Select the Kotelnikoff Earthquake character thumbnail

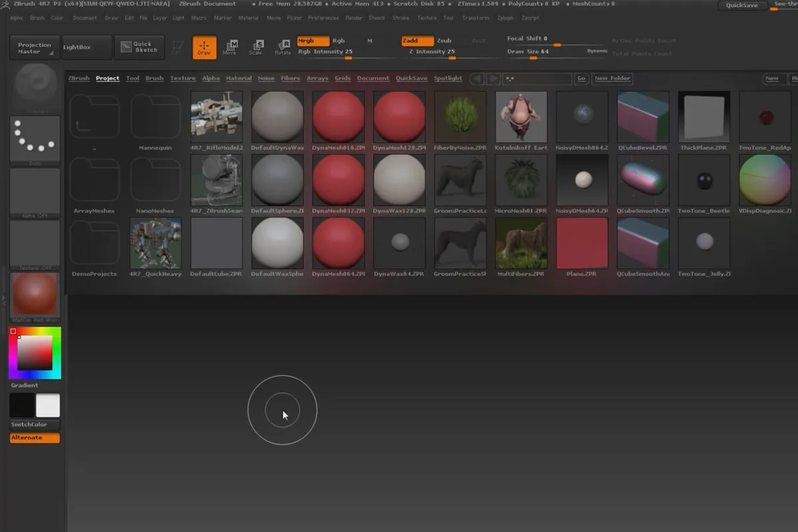(521, 118)
